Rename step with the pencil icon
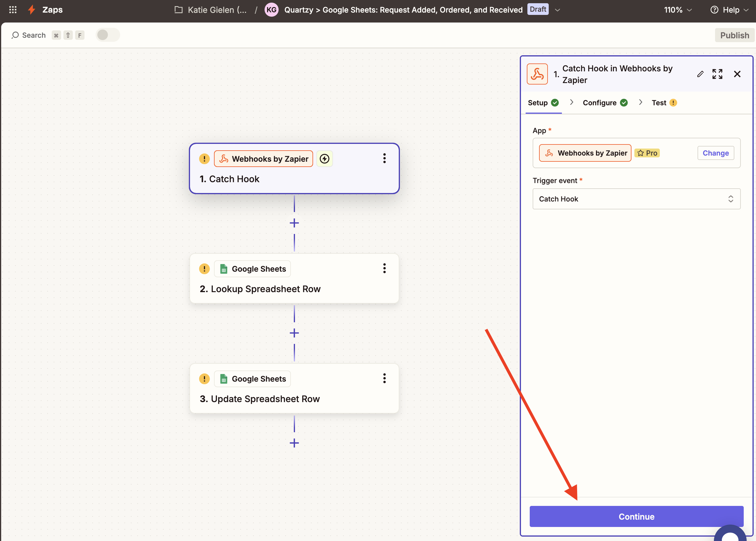Viewport: 756px width, 541px height. pyautogui.click(x=700, y=74)
